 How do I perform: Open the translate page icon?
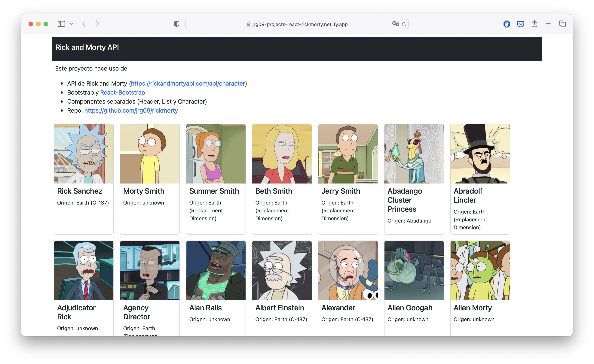tap(395, 24)
